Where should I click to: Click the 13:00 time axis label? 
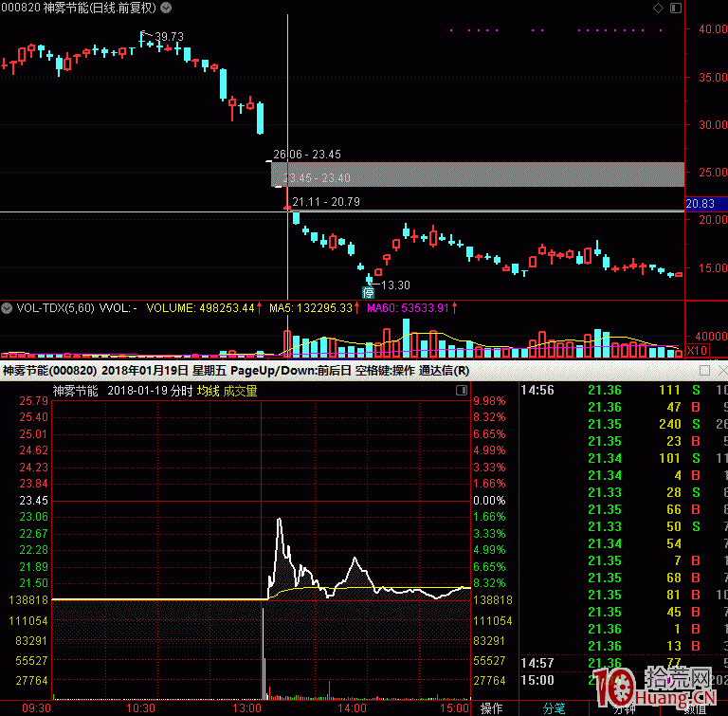(x=247, y=708)
